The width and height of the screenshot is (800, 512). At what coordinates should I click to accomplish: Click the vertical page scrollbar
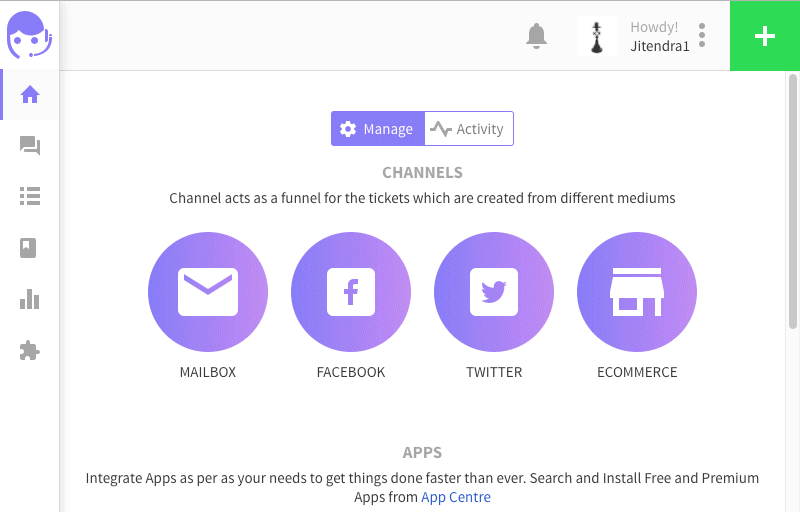pyautogui.click(x=792, y=201)
